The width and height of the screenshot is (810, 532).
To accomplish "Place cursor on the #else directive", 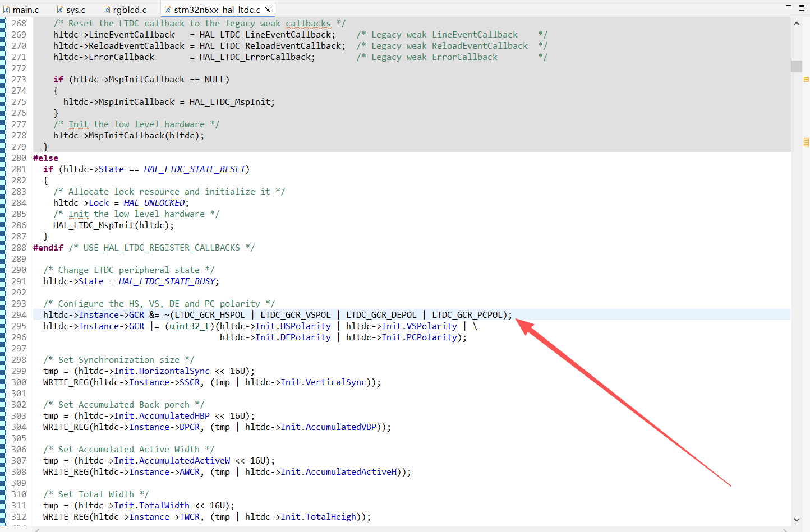I will point(45,158).
